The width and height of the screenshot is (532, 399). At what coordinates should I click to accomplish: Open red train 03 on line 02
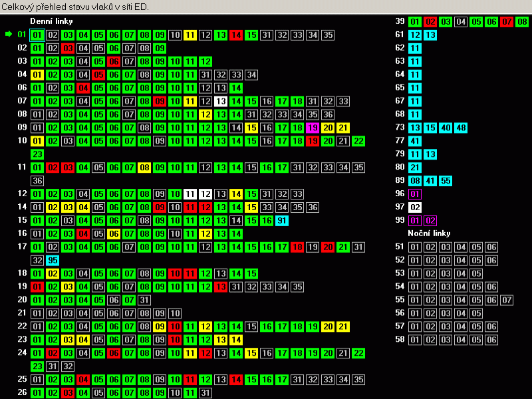click(x=68, y=48)
